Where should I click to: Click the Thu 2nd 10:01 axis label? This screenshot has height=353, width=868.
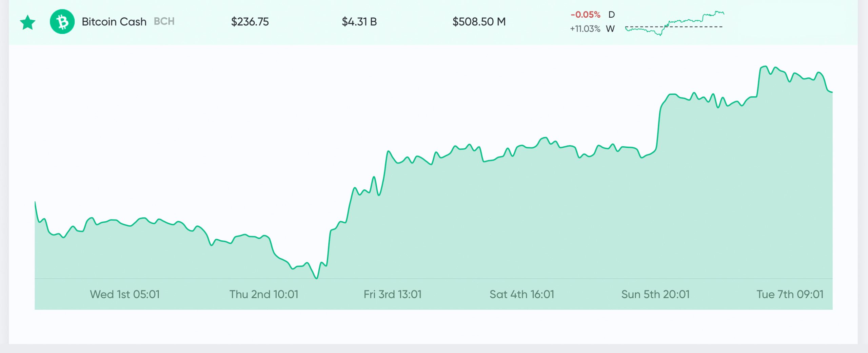(x=264, y=294)
